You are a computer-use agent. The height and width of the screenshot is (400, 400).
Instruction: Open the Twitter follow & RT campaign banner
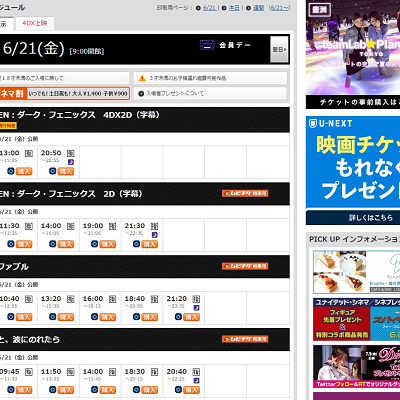tap(356, 367)
